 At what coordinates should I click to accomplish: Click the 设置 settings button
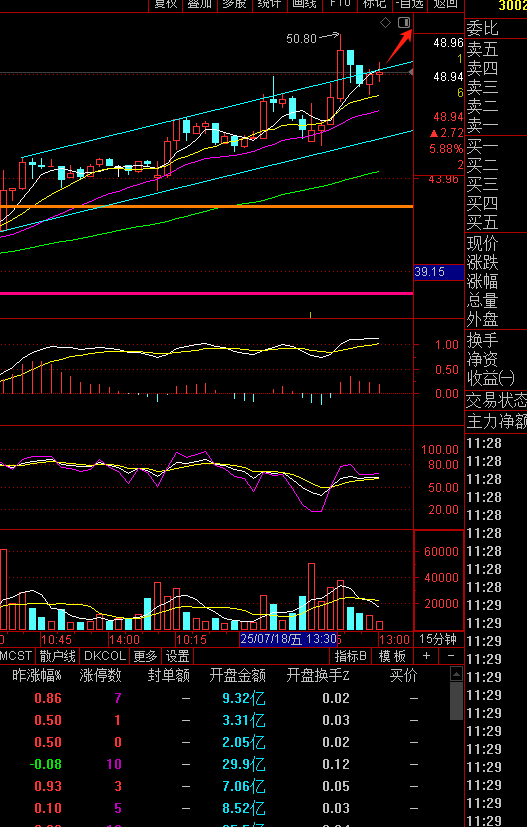point(178,656)
